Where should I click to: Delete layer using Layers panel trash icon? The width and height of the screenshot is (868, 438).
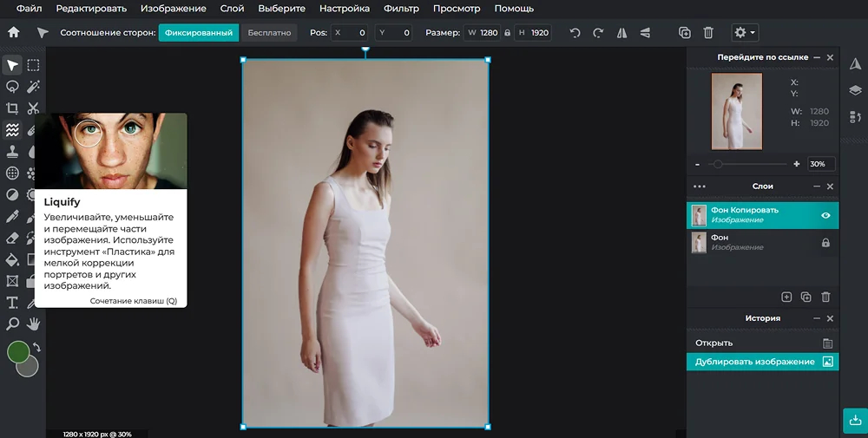point(825,297)
